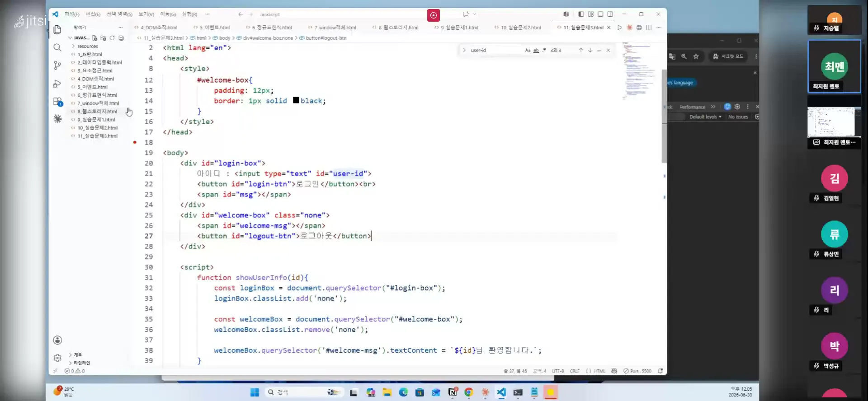This screenshot has height=401, width=868.
Task: Open the Explorer view in the activity bar
Action: point(57,30)
